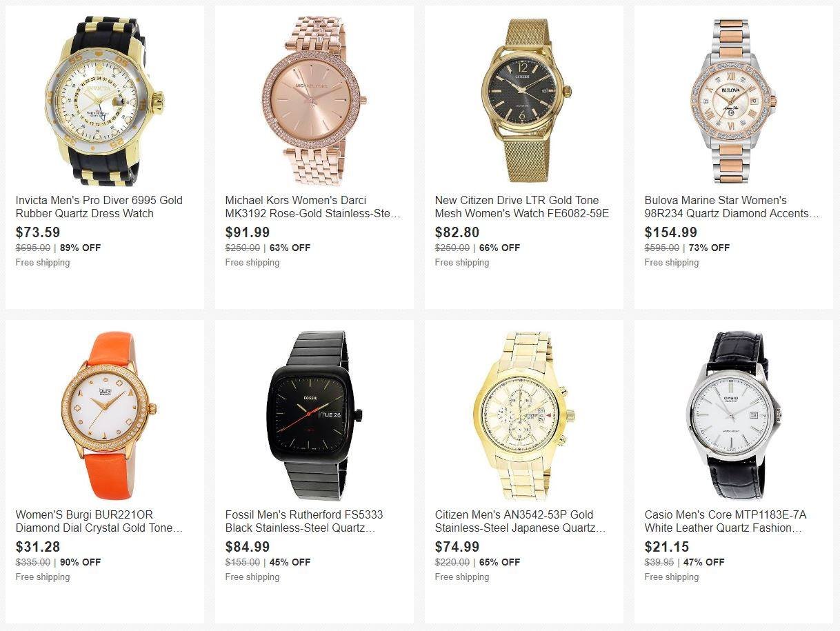Select the $73.59 price on the Invicta listing
Viewport: 840px width, 631px height.
point(38,232)
